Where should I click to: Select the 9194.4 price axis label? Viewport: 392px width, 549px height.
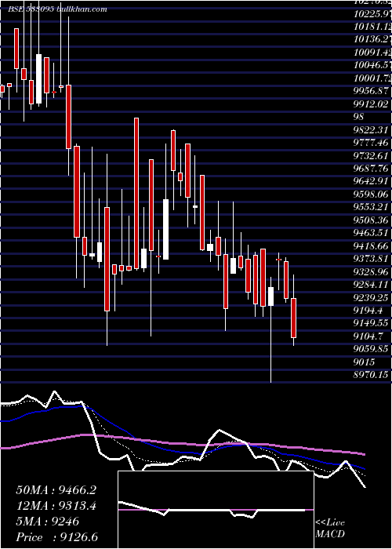[x=369, y=311]
